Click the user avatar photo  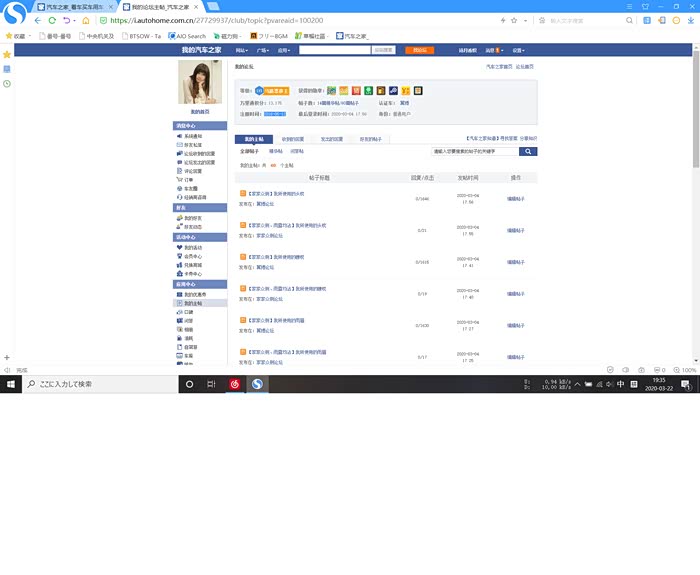click(199, 81)
